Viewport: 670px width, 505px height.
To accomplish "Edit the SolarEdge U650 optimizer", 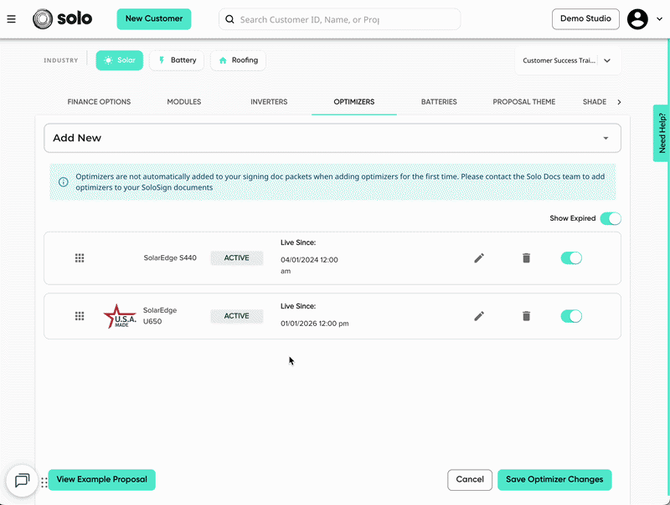I will click(479, 316).
